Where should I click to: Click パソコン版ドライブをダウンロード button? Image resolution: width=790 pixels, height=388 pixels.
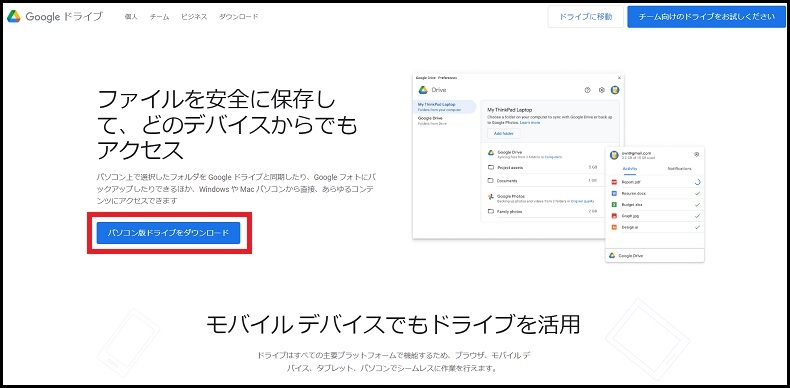[x=168, y=233]
